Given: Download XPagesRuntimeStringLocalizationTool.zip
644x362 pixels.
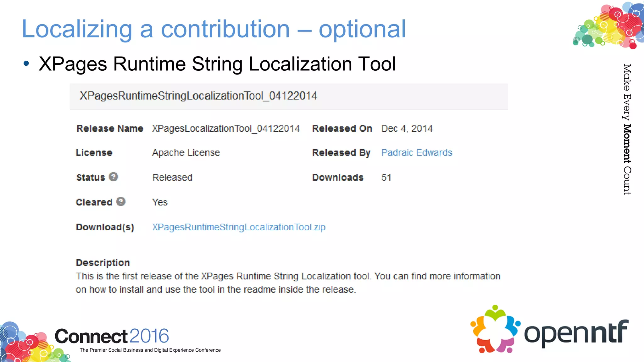Looking at the screenshot, I should coord(239,227).
